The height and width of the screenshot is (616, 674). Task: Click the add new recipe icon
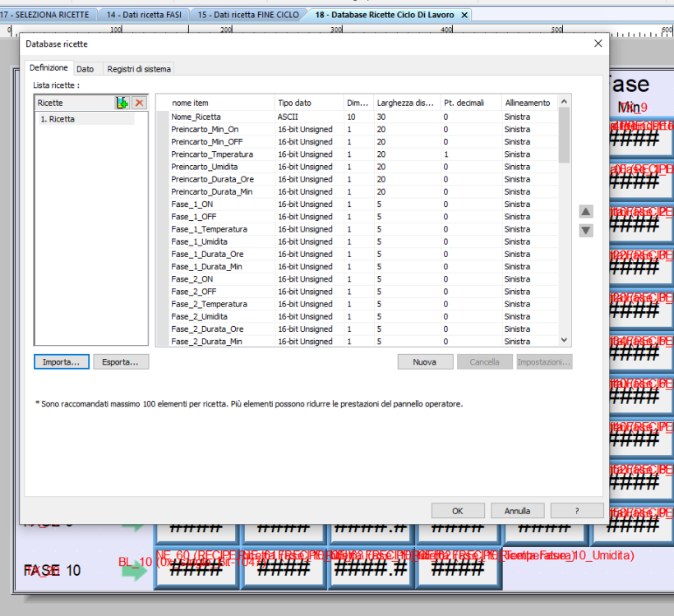click(122, 103)
